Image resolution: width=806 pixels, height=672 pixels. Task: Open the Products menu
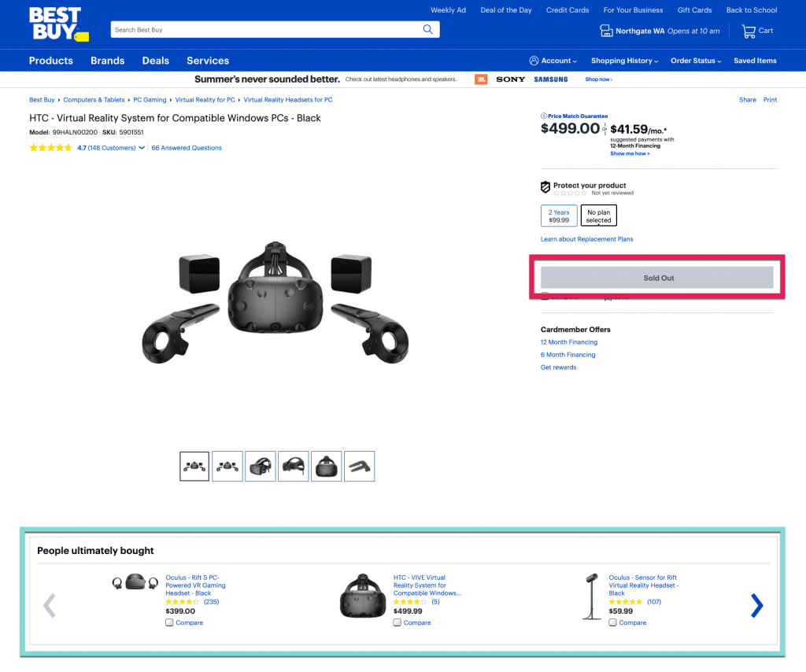point(51,61)
